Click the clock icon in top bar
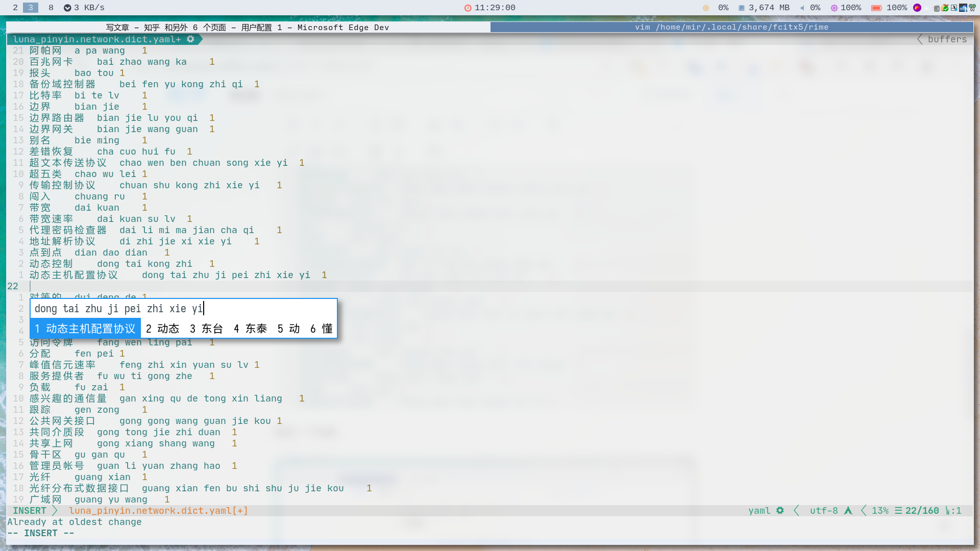This screenshot has width=980, height=551. [x=468, y=8]
